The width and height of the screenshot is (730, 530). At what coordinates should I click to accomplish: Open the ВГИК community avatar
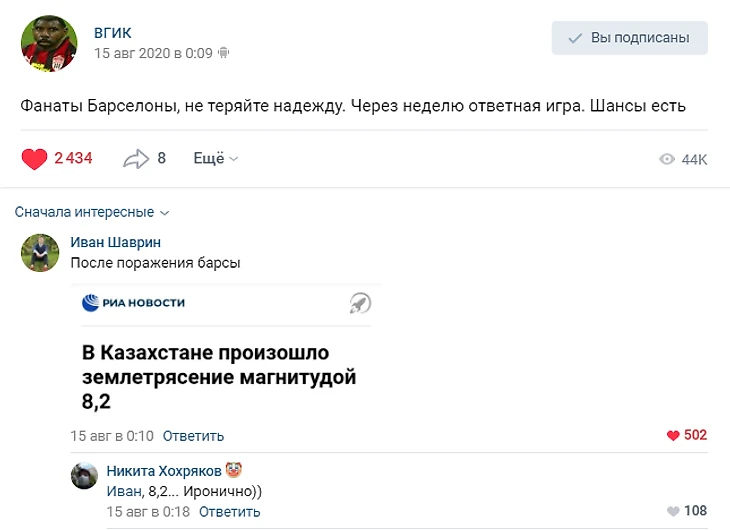tap(48, 43)
